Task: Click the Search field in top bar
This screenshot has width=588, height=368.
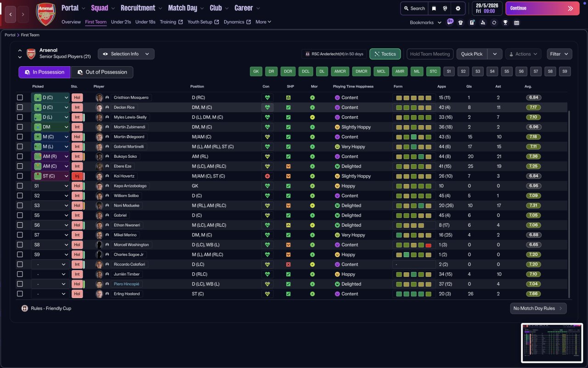Action: 414,8
